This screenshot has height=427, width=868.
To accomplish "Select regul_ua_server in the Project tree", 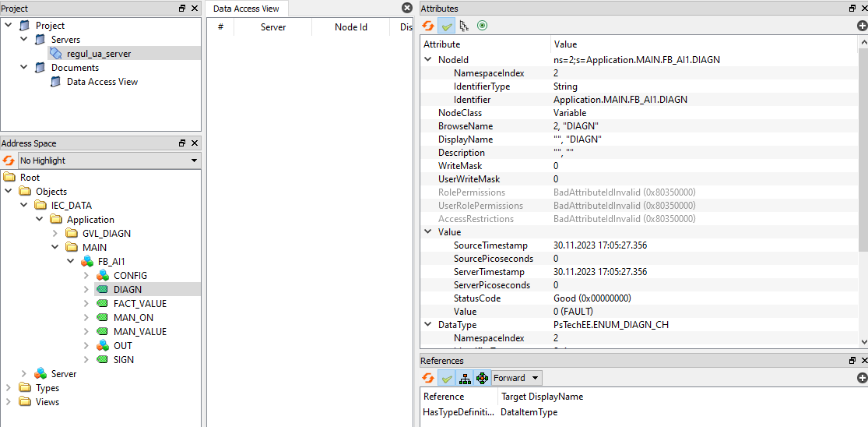I will coord(98,54).
